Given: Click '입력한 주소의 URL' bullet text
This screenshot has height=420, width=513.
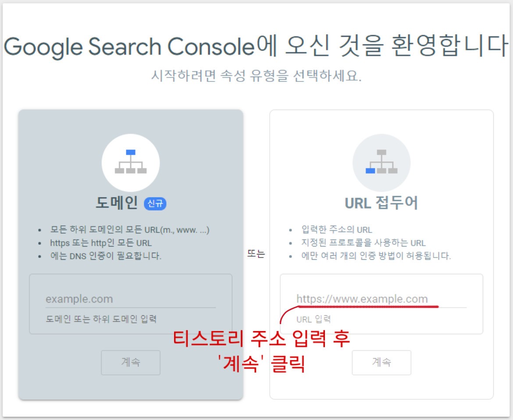Looking at the screenshot, I should [x=337, y=230].
